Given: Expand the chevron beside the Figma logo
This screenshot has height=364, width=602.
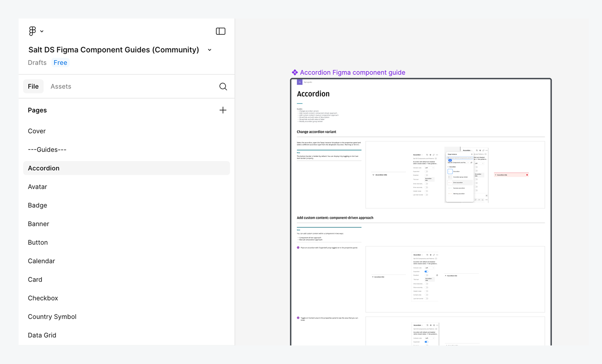Looking at the screenshot, I should (x=42, y=31).
